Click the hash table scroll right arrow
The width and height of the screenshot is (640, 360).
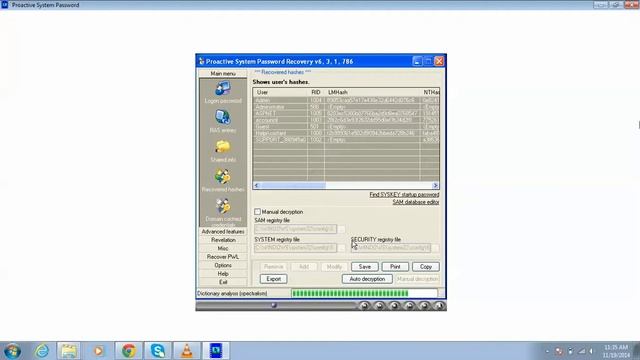[435, 185]
